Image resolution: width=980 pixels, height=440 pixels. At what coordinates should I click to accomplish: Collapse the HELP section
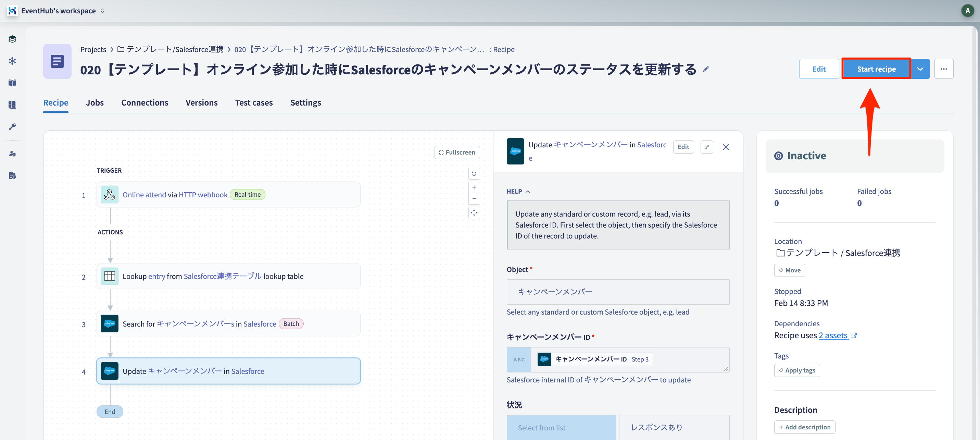518,192
